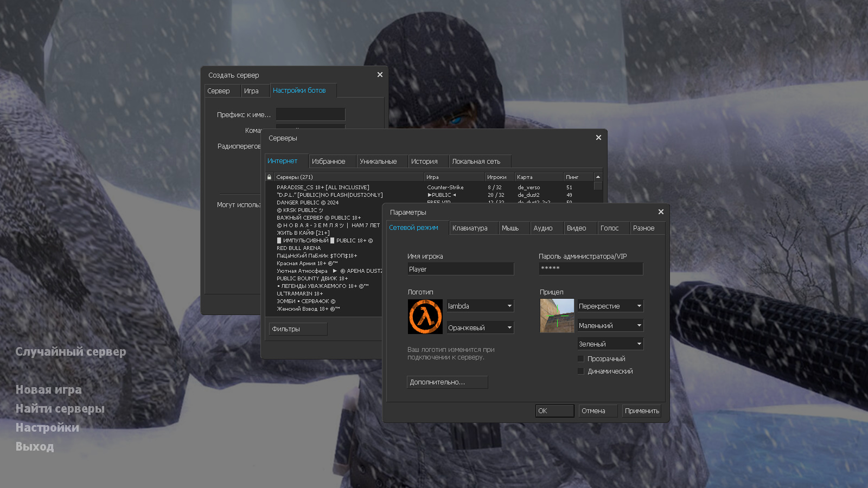Enable the Прозрачный crosshair checkbox
The height and width of the screenshot is (488, 868).
[581, 359]
